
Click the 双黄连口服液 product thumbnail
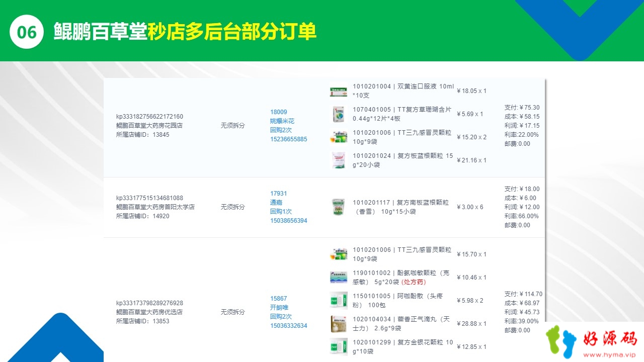(339, 91)
